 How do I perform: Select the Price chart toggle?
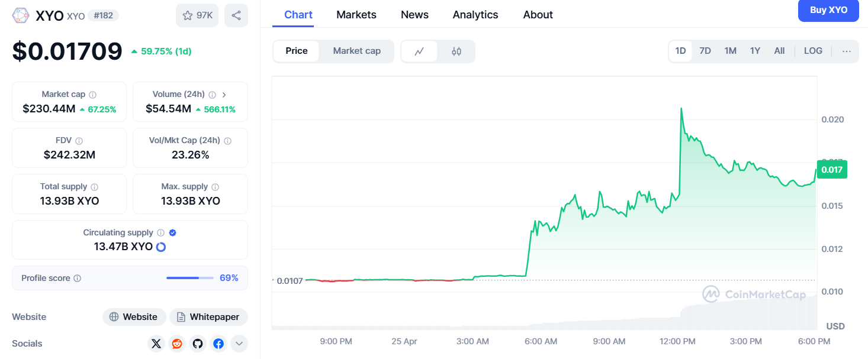297,51
